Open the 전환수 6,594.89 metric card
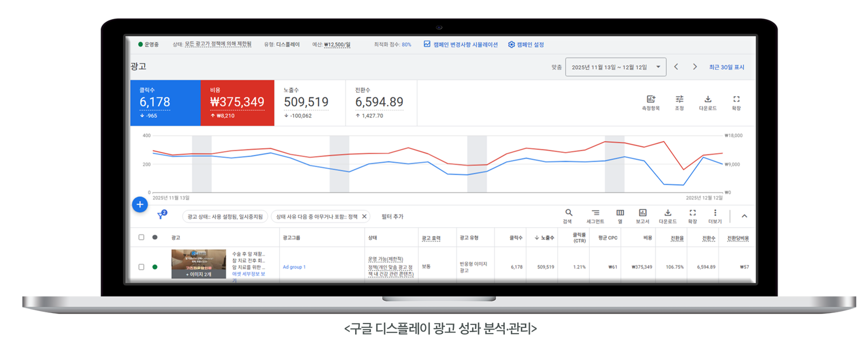This screenshot has height=342, width=868. (x=381, y=103)
